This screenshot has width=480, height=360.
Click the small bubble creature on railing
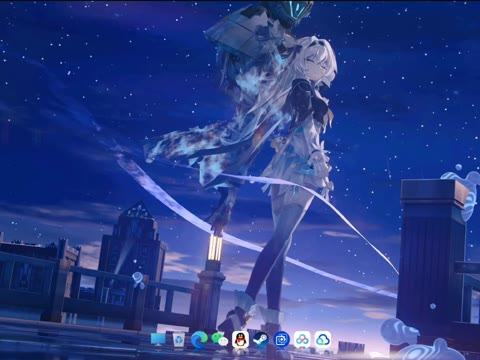[x=139, y=279]
